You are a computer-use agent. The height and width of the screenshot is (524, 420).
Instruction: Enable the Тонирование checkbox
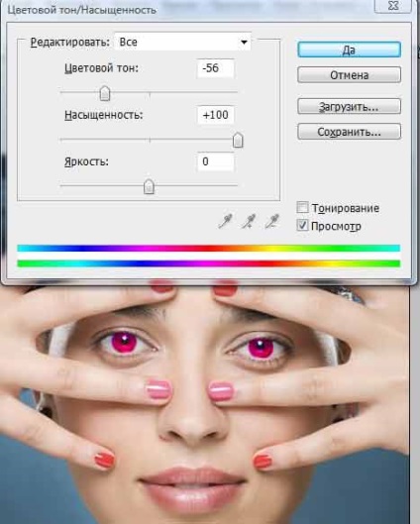pos(302,208)
